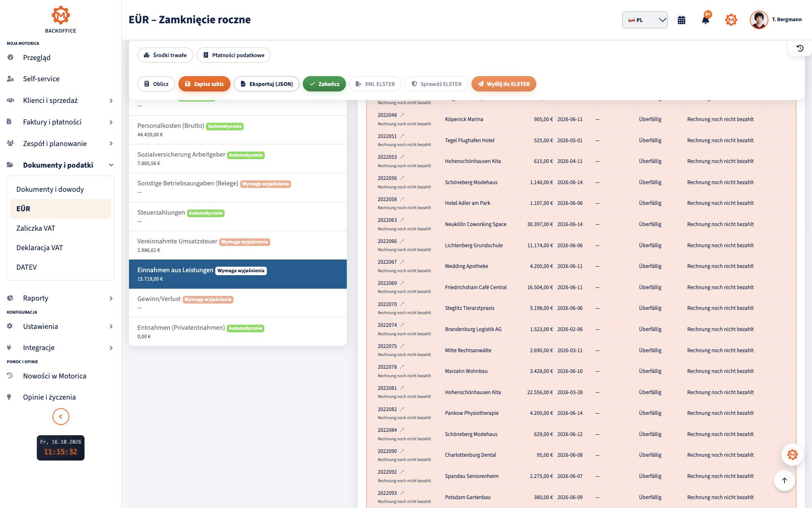Open T. Bergmann profile avatar
The width and height of the screenshot is (812, 508).
(x=759, y=20)
